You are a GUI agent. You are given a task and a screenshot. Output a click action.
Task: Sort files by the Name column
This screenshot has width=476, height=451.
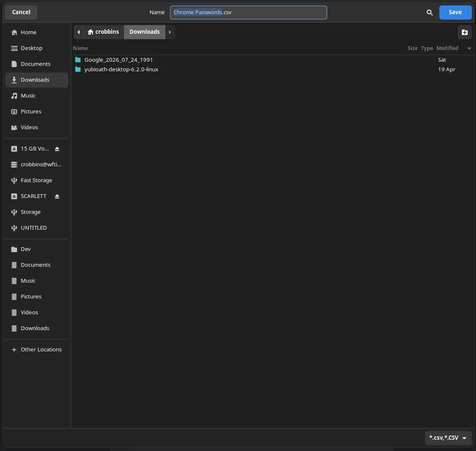point(80,48)
